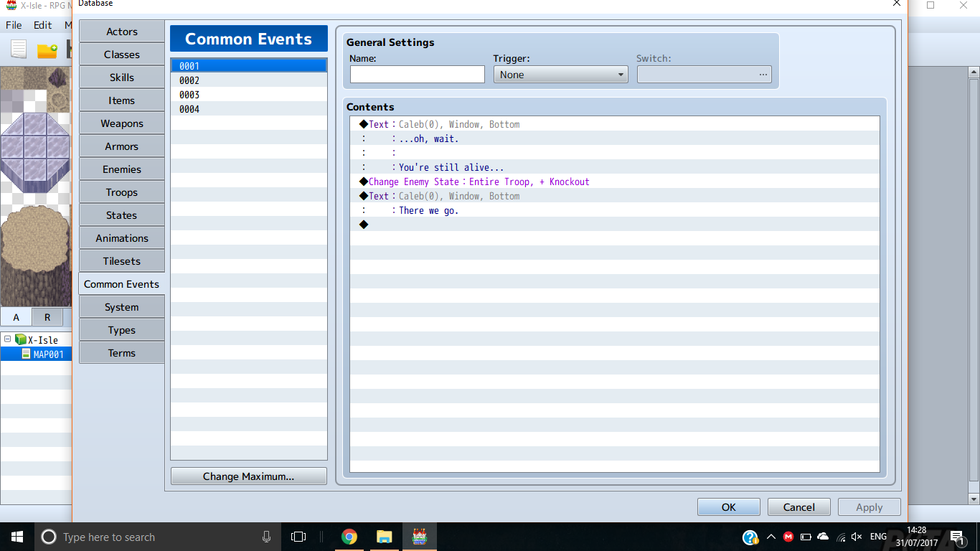
Task: Open the File menu
Action: (x=14, y=24)
